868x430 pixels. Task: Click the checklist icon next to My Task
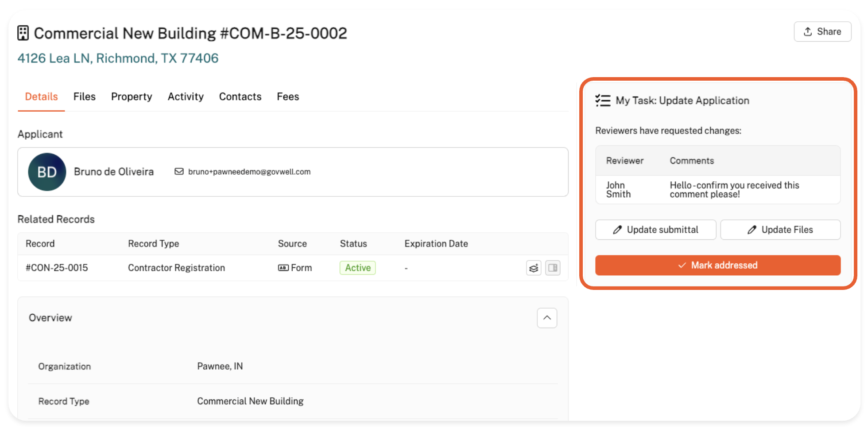coord(603,101)
